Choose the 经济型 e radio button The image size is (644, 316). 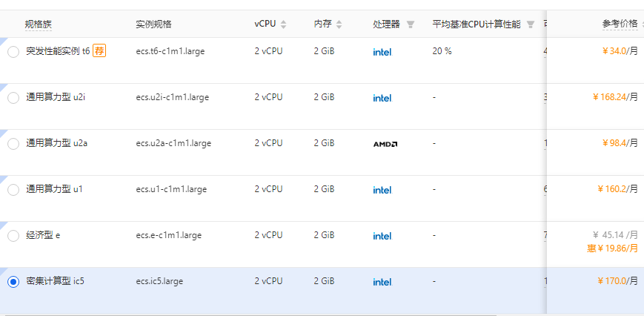pyautogui.click(x=13, y=236)
